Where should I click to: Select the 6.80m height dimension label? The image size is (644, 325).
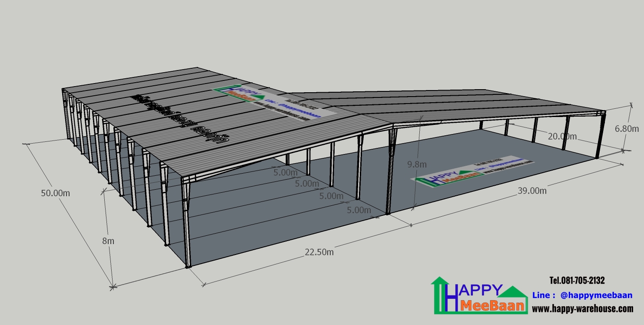click(x=627, y=128)
